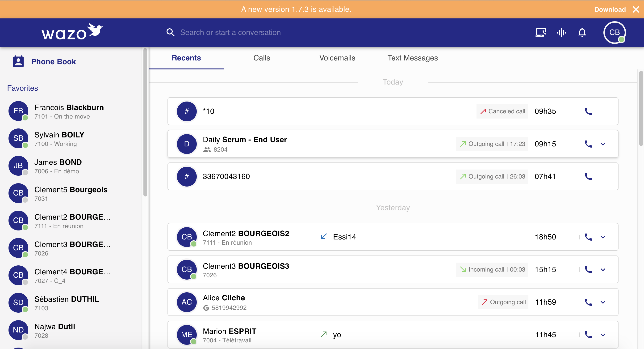Viewport: 644px width, 349px height.
Task: Click the FB avatar of Francois Blackburn
Action: point(18,111)
